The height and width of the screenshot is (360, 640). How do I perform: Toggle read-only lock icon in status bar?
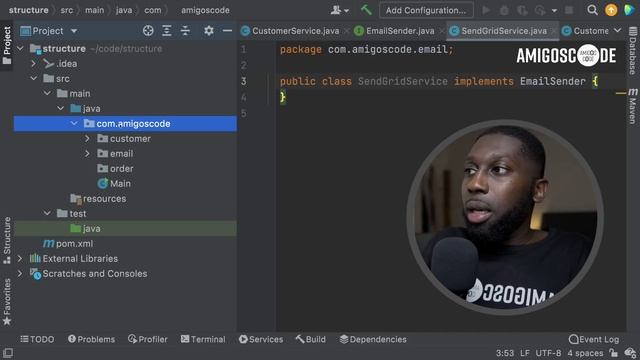pyautogui.click(x=613, y=353)
